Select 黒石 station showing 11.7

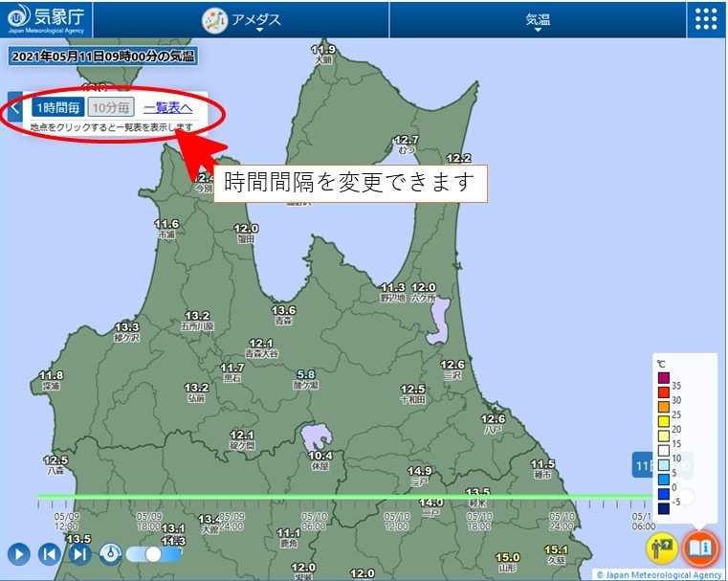[232, 372]
